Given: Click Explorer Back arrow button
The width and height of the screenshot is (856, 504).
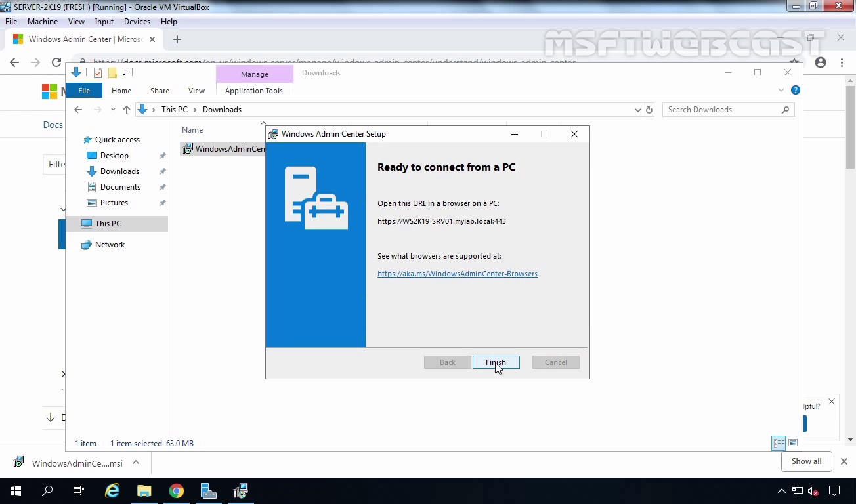Looking at the screenshot, I should pyautogui.click(x=78, y=110).
